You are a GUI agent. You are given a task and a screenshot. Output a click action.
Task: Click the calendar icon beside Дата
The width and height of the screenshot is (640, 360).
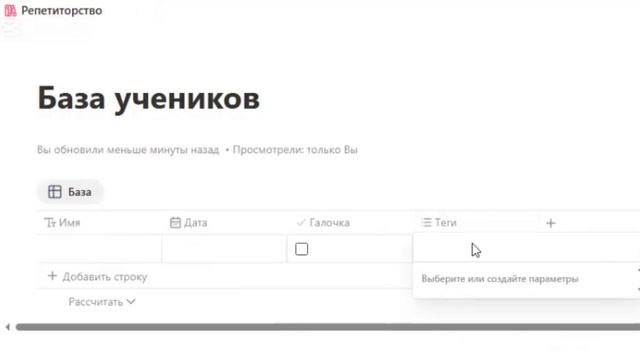coord(175,222)
